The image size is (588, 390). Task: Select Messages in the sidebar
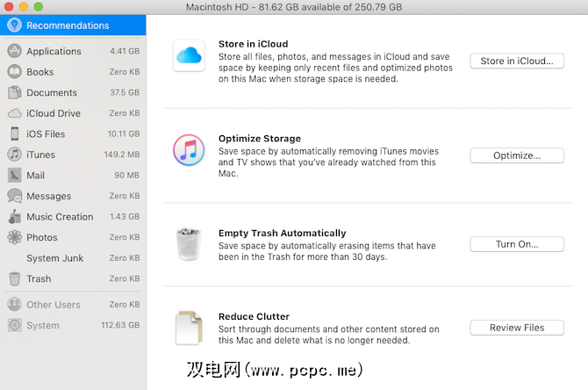[x=48, y=196]
